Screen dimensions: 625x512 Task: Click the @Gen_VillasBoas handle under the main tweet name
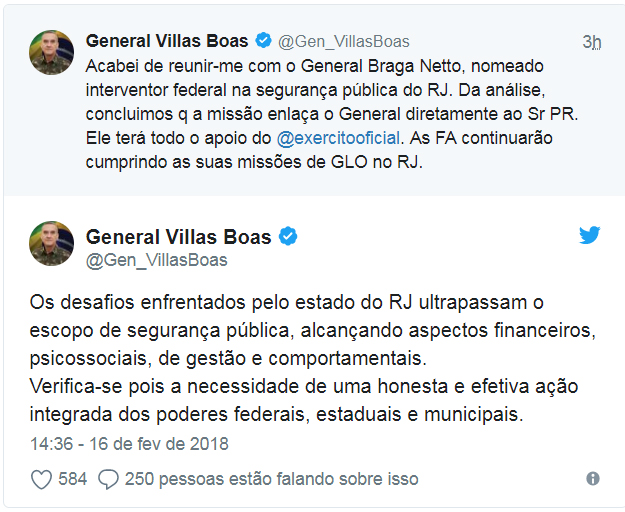(x=157, y=260)
